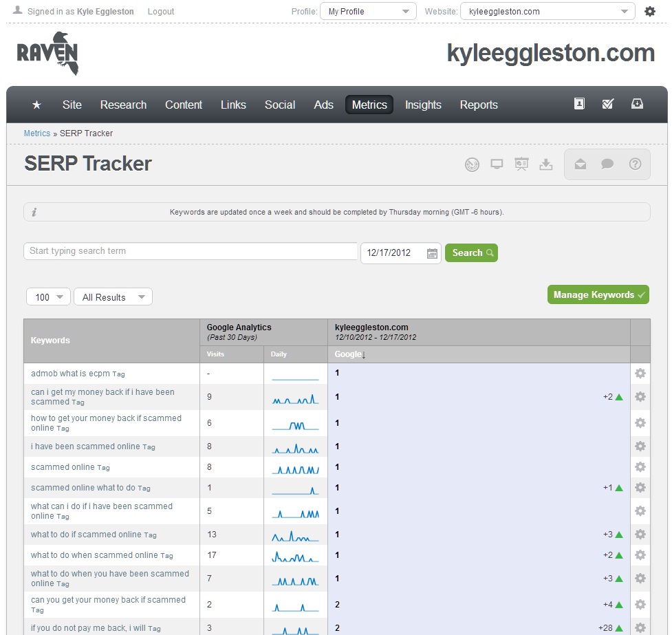Click the envelope message icon

point(581,164)
